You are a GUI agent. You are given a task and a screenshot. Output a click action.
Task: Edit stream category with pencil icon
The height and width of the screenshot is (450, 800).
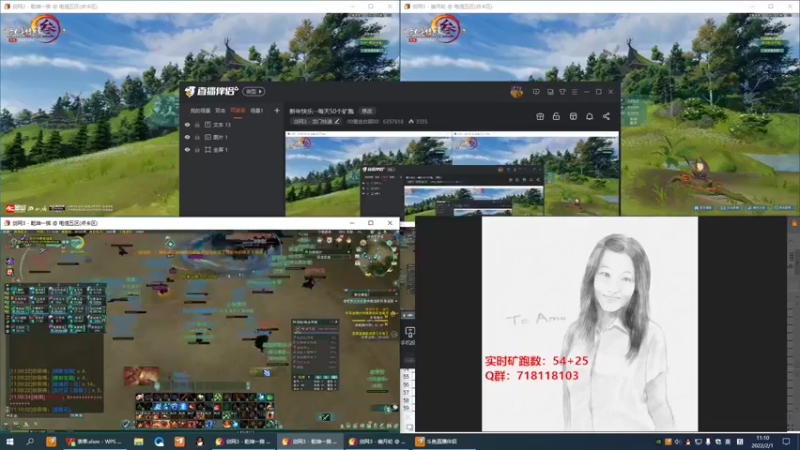(x=337, y=121)
